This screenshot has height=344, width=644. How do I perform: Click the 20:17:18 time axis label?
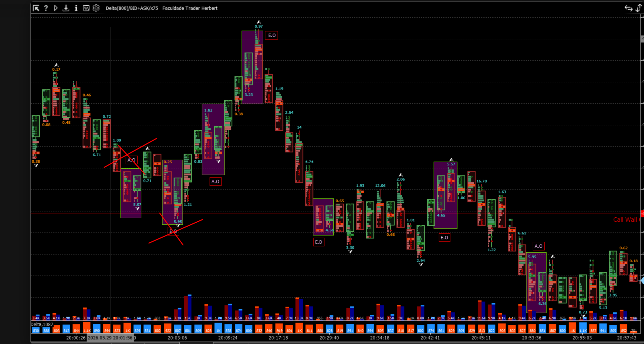[278, 338]
